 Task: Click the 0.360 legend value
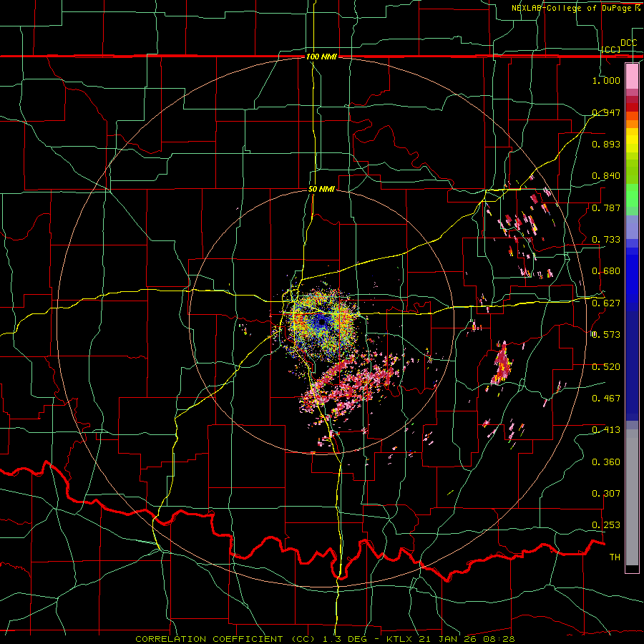606,462
